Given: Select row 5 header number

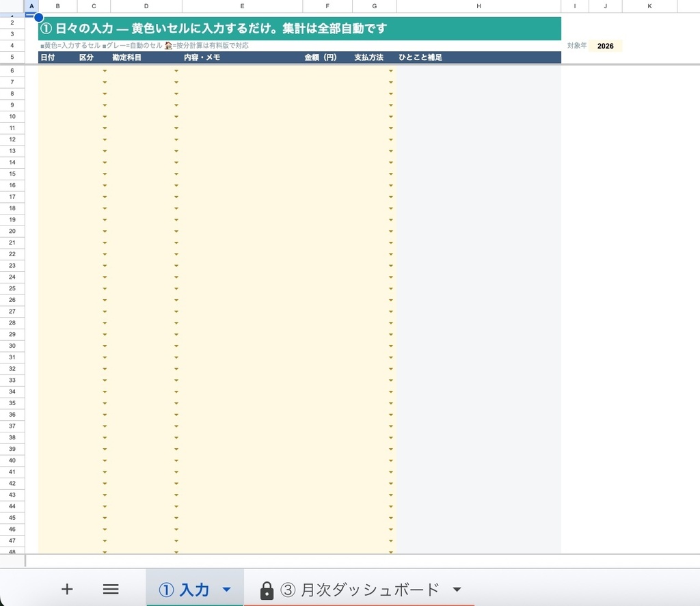Looking at the screenshot, I should (12, 57).
